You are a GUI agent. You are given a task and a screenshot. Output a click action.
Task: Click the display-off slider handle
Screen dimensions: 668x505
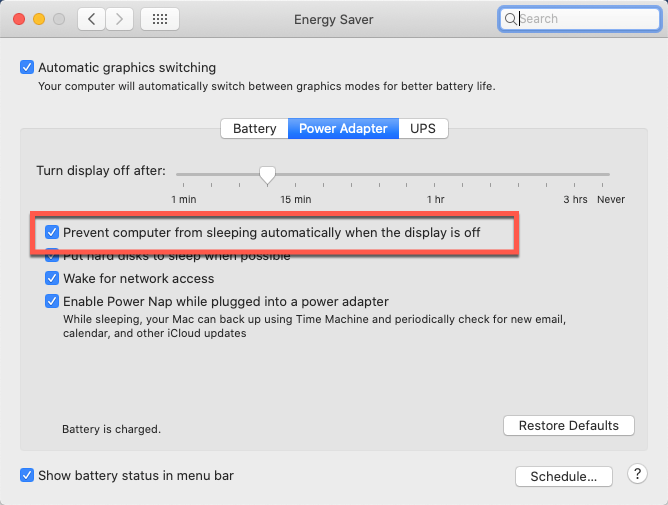(267, 175)
